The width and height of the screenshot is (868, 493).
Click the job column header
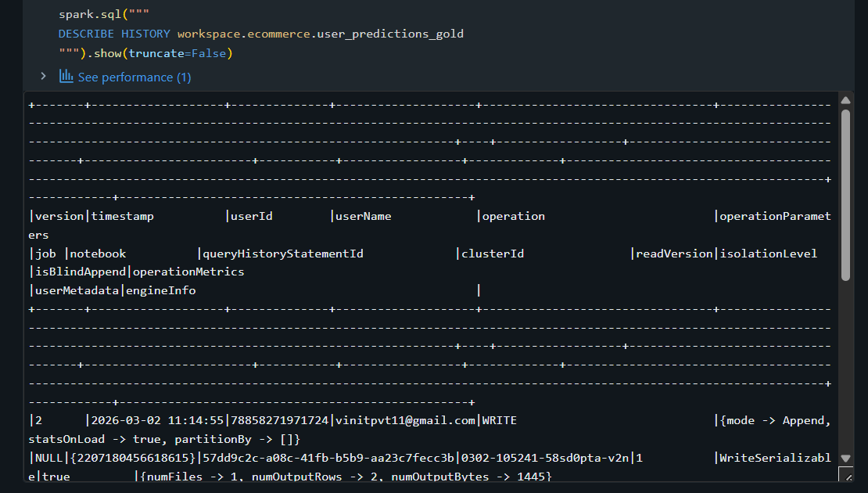tap(45, 254)
